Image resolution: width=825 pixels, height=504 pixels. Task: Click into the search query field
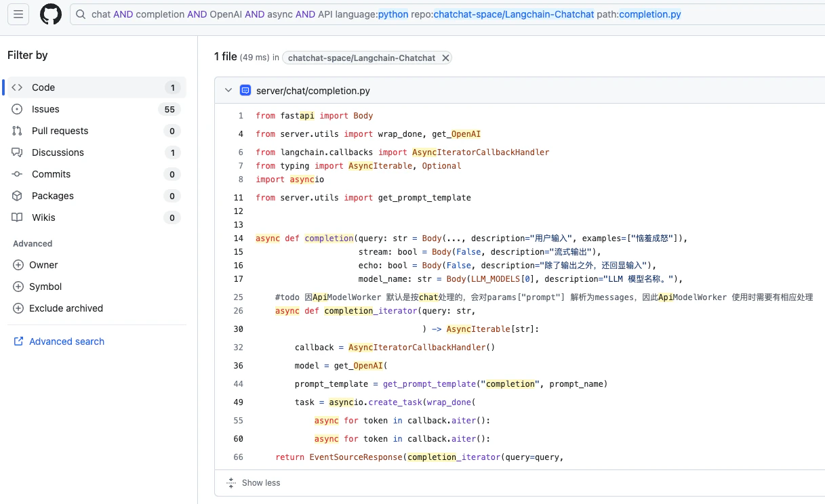pyautogui.click(x=447, y=14)
